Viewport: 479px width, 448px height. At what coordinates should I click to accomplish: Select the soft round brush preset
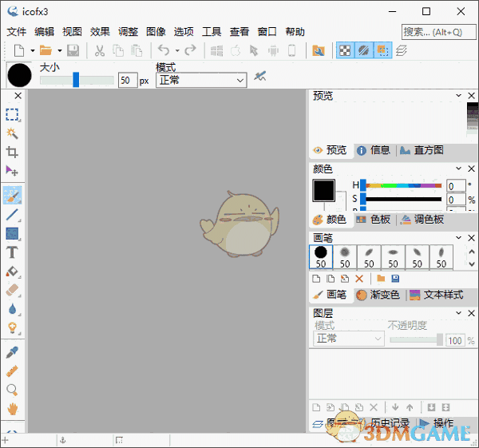345,257
